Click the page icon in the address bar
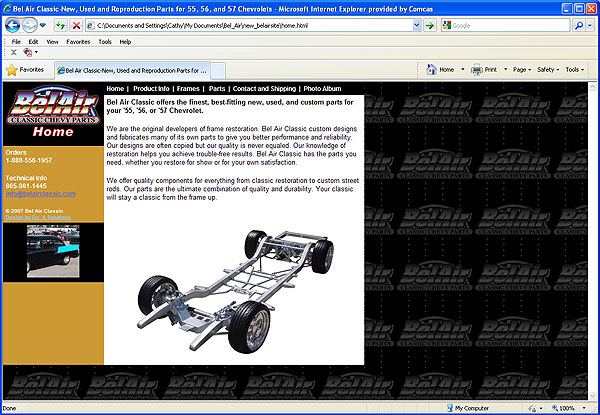 (91, 26)
